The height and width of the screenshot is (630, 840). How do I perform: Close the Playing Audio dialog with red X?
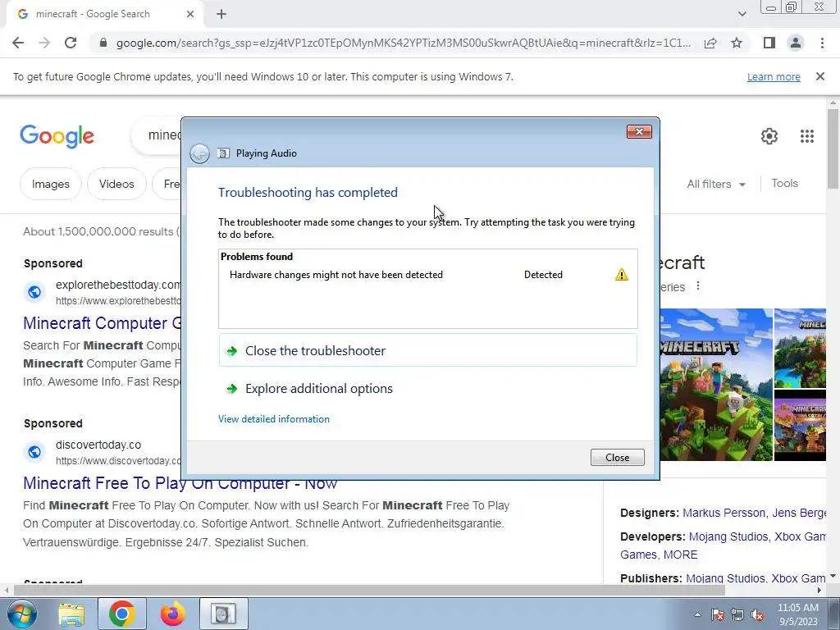coord(639,132)
